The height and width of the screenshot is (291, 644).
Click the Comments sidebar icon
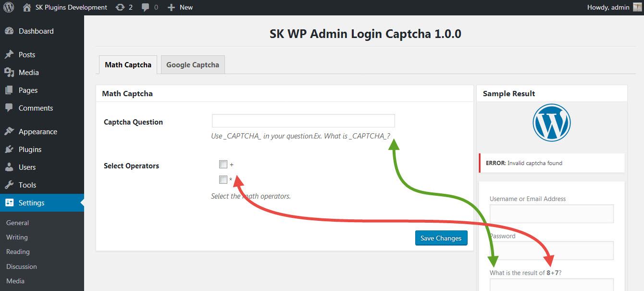click(x=9, y=108)
